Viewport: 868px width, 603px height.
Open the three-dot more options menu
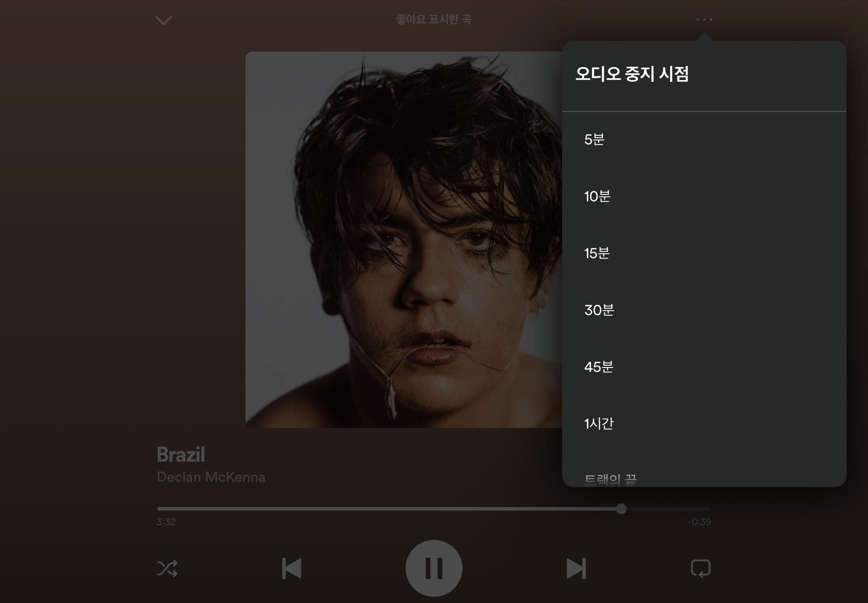(704, 20)
